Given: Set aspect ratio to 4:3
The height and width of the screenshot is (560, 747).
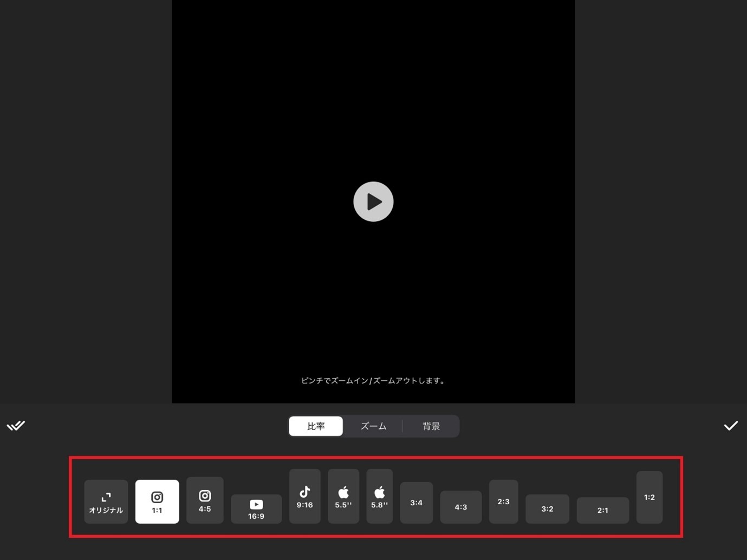Looking at the screenshot, I should click(x=460, y=507).
